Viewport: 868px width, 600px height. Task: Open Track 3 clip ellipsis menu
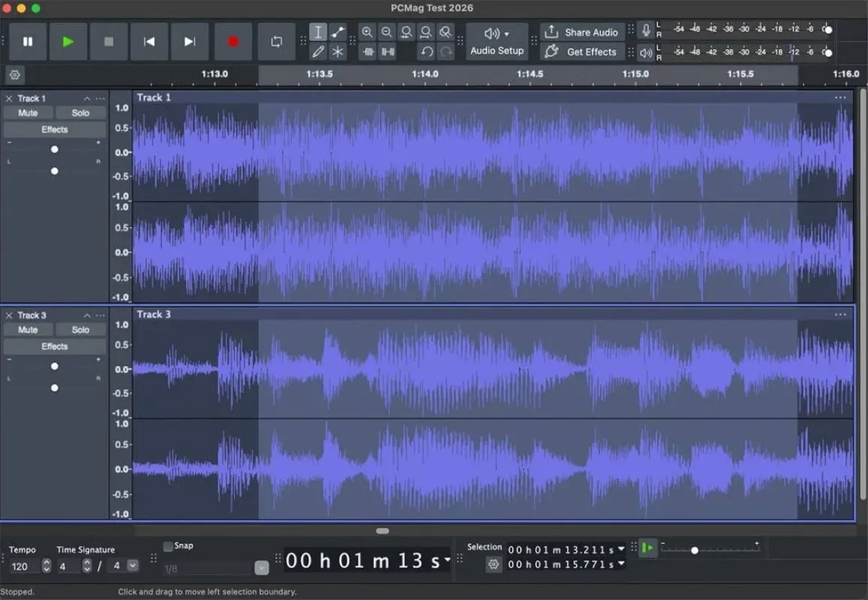(x=840, y=314)
